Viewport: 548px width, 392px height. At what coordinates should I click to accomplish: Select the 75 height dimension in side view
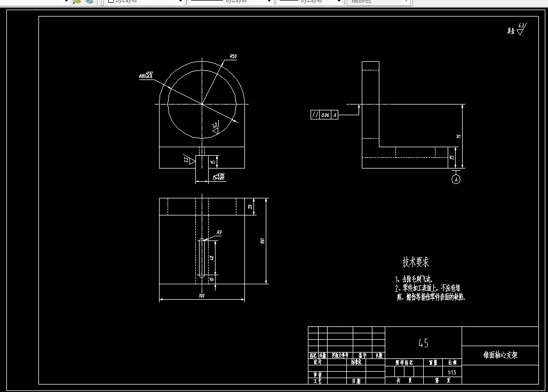[459, 136]
